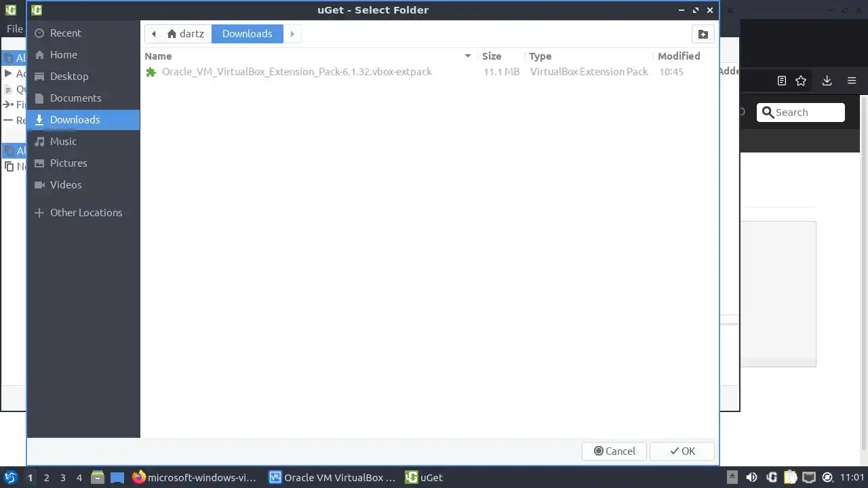Cancel the Select Folder dialog
Screen dimensions: 868x488
point(614,451)
